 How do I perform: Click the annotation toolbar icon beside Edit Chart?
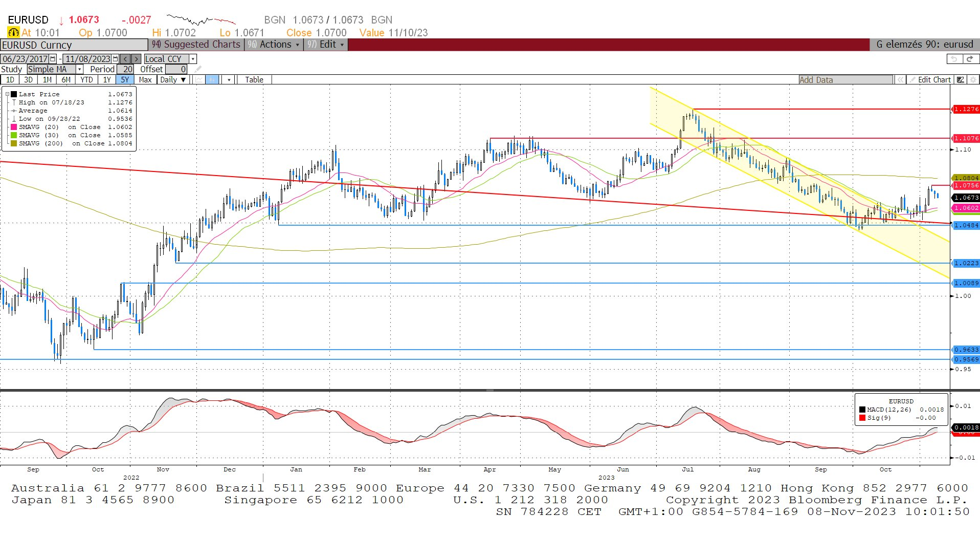961,80
